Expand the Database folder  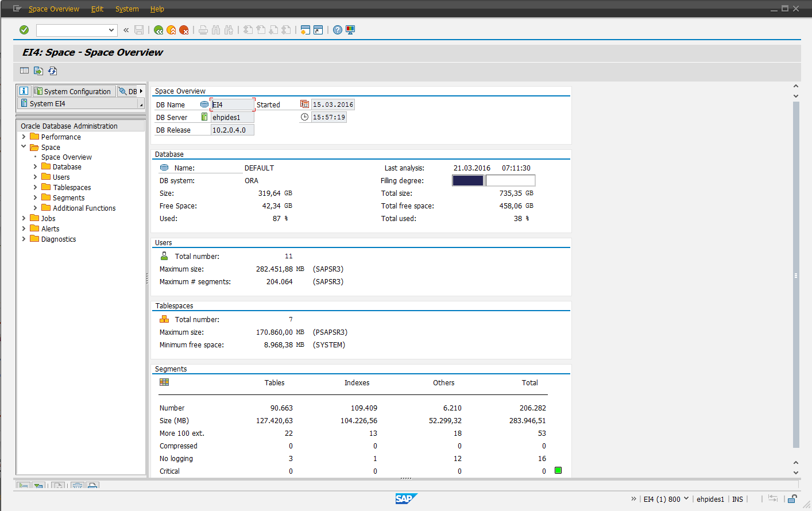(35, 167)
